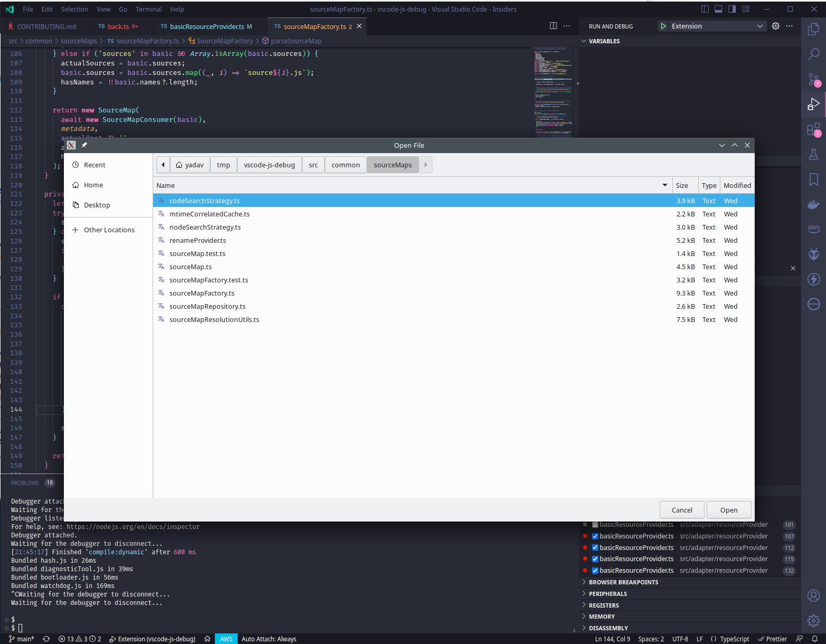The height and width of the screenshot is (644, 826).
Task: Click the source control branch indicator main*
Action: pos(23,638)
